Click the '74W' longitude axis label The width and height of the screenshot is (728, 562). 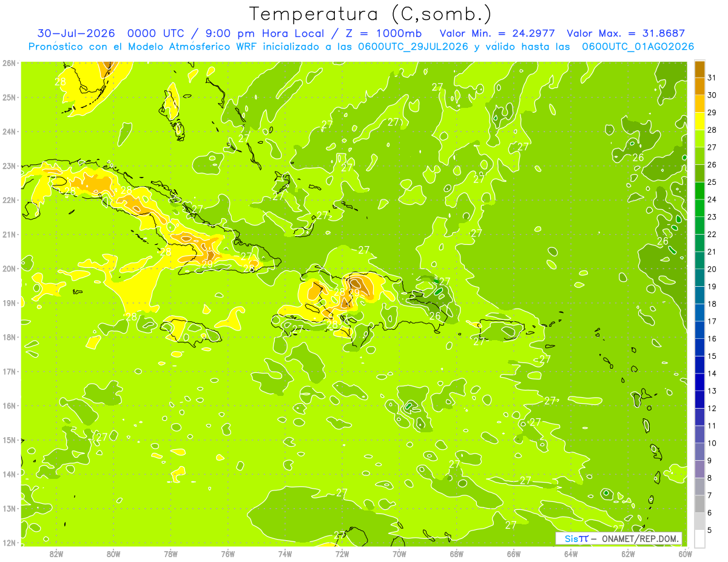tap(285, 554)
